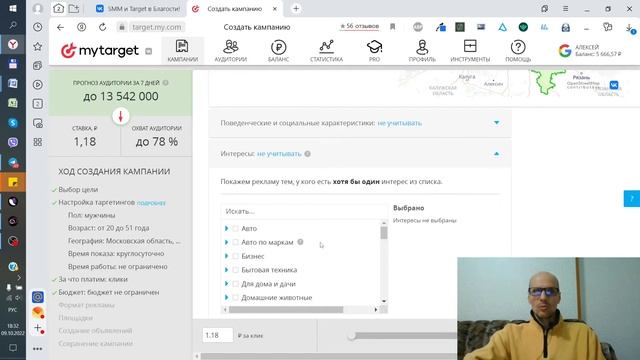Click the 1.18 bid per click field
This screenshot has height=360, width=640.
pos(218,336)
